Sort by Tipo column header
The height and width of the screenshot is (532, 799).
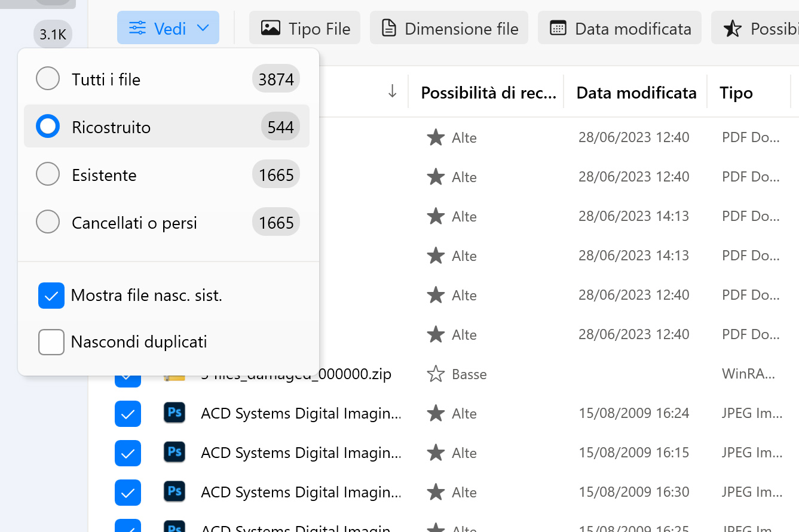tap(736, 93)
